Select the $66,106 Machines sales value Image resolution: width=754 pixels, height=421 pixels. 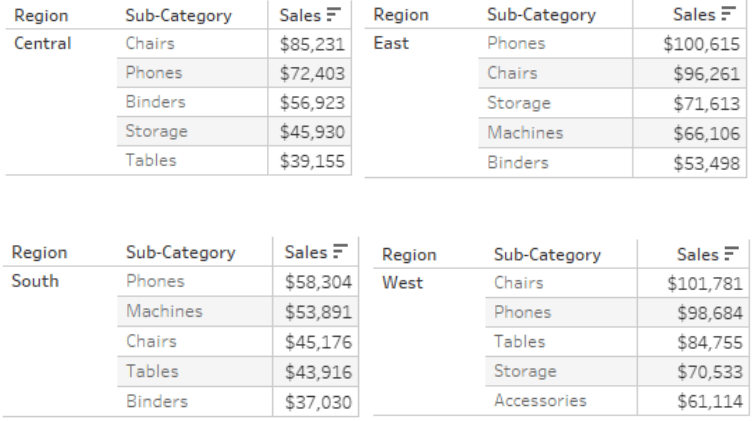[707, 134]
